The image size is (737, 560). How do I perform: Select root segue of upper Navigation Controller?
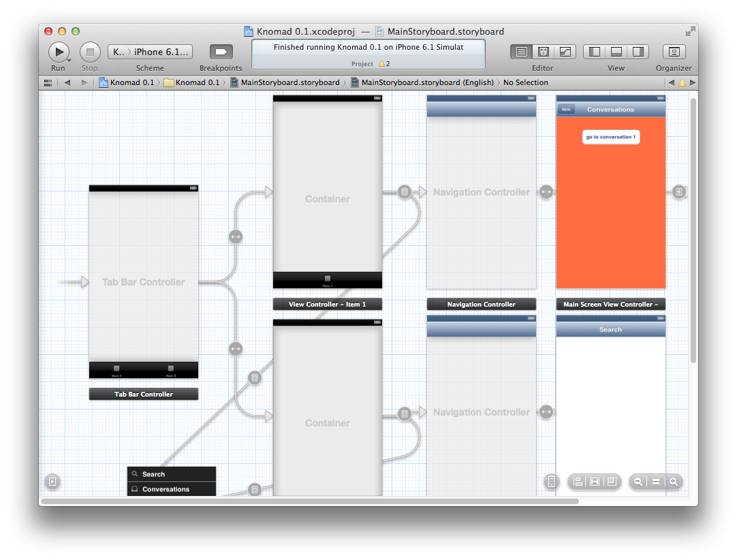(x=546, y=192)
